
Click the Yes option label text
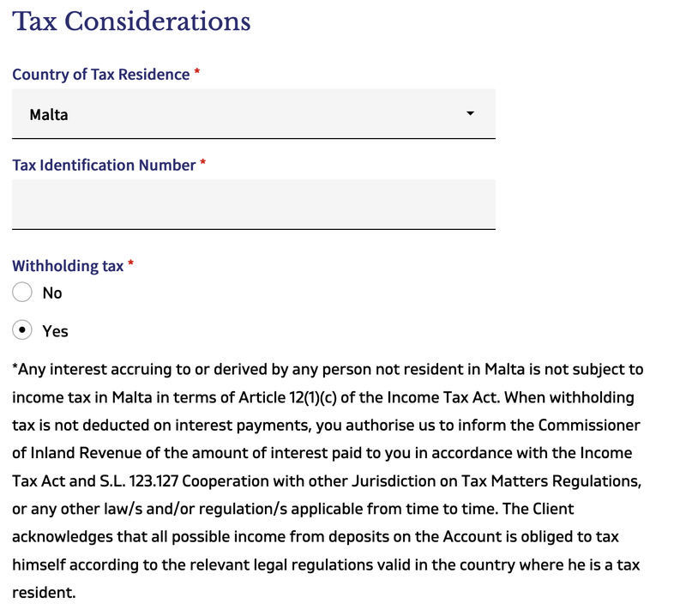pyautogui.click(x=55, y=331)
